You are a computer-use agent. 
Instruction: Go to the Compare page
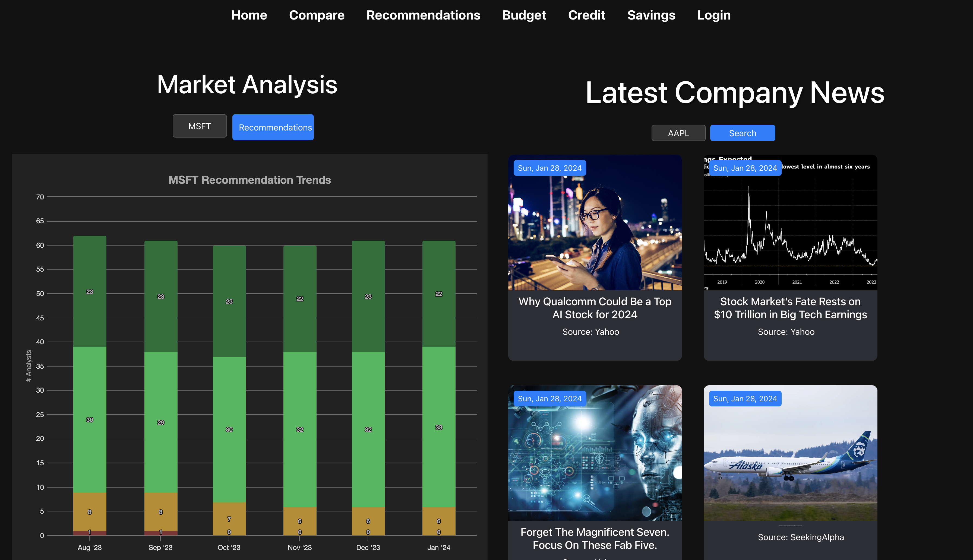point(316,15)
